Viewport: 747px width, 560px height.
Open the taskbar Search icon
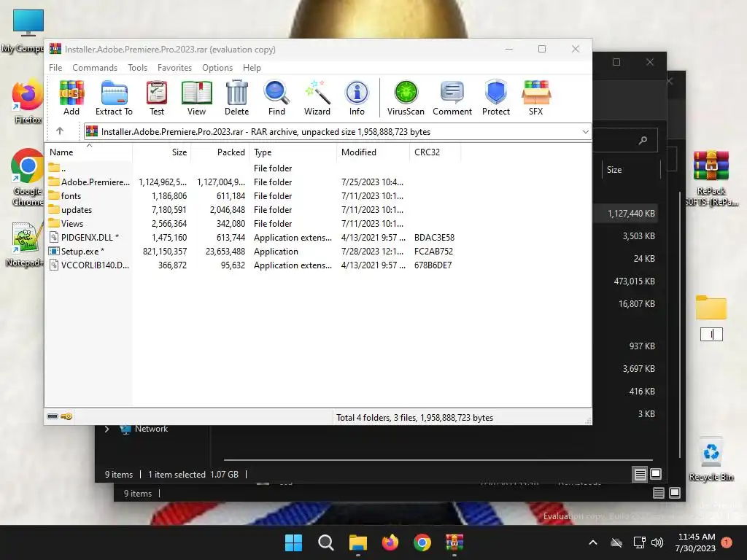click(326, 542)
